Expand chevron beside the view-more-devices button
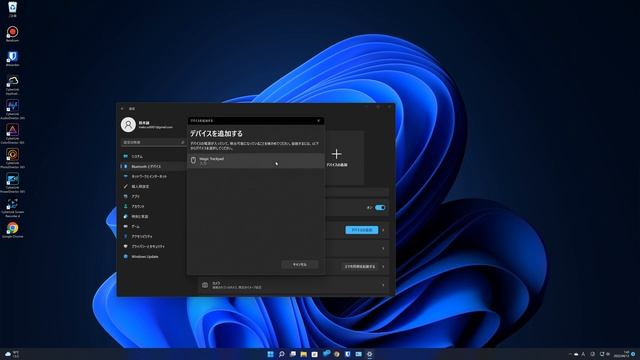Viewport: 640px width, 360px height. click(383, 267)
